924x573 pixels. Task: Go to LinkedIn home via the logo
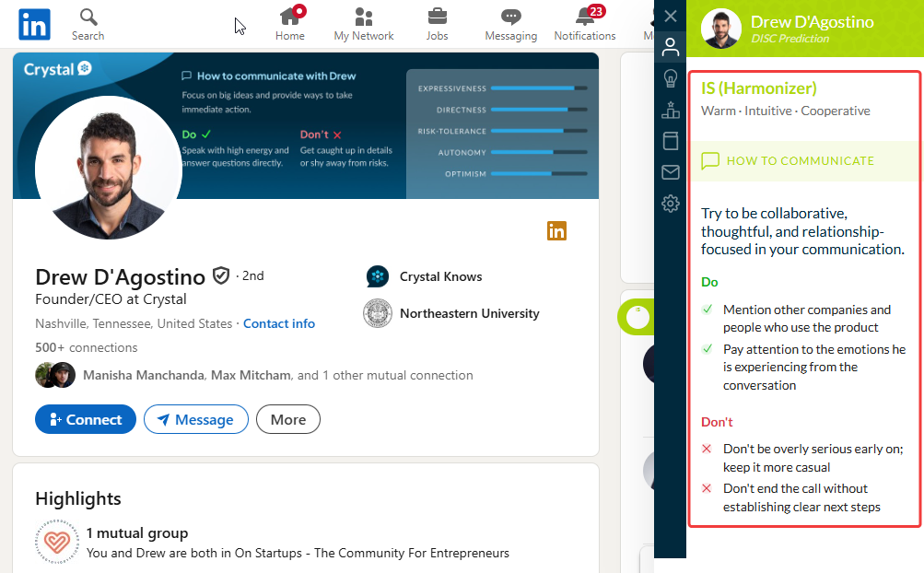(34, 24)
